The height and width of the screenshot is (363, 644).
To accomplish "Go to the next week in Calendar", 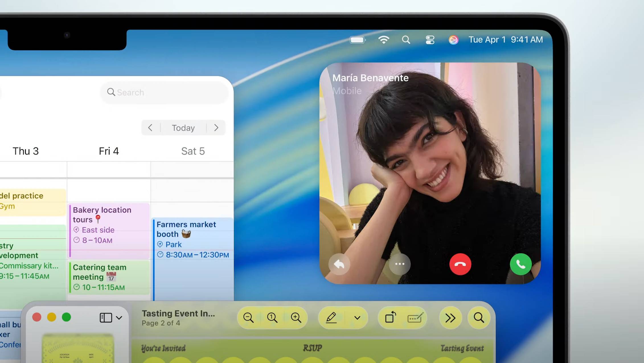I will 216,128.
